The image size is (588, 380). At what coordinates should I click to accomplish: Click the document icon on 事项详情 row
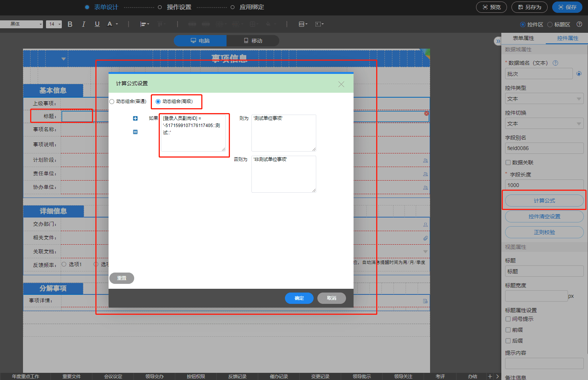point(426,301)
